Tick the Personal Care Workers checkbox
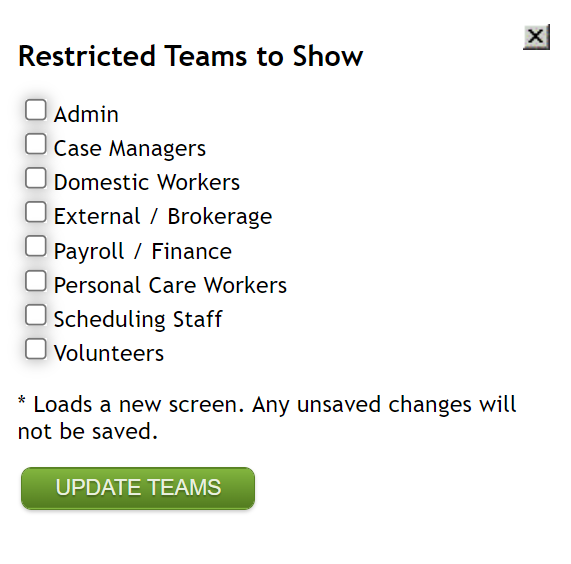This screenshot has width=571, height=564. point(36,281)
